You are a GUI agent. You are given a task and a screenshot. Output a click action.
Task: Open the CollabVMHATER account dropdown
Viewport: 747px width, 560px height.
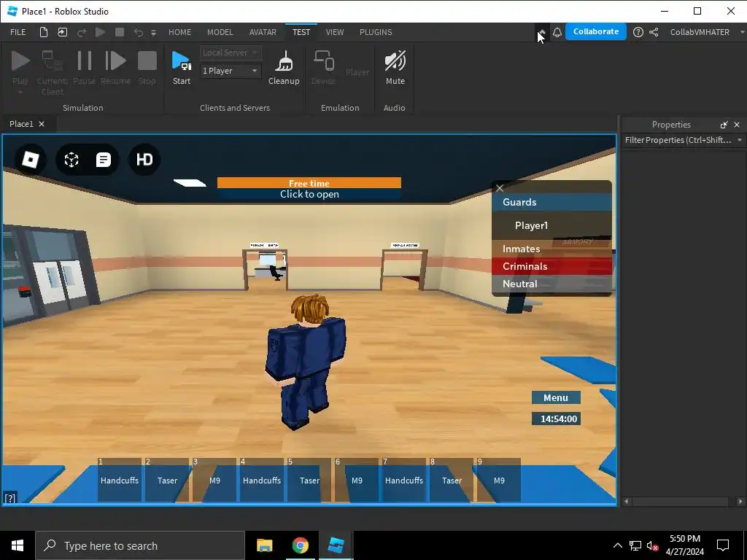coord(706,32)
